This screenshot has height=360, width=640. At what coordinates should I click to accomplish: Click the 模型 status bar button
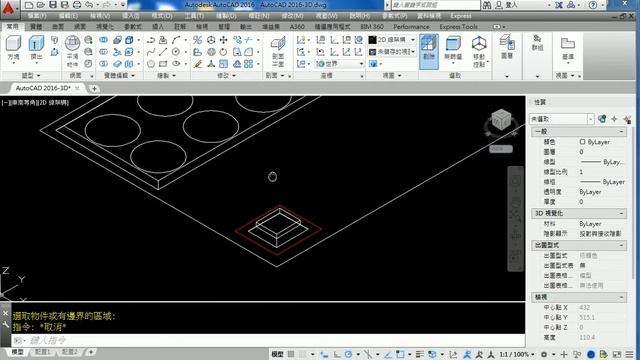pos(278,354)
